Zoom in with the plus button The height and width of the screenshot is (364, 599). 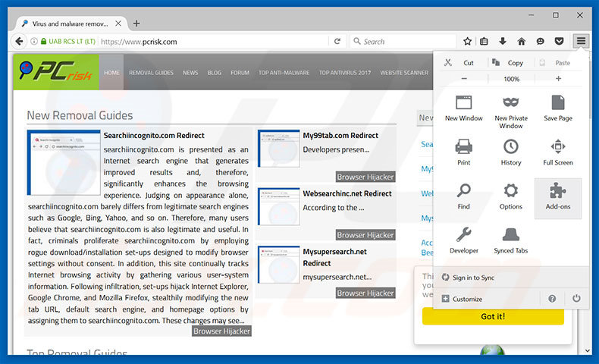coord(558,79)
